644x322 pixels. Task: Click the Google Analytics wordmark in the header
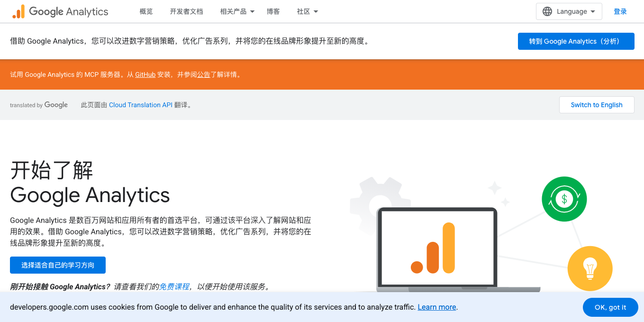point(68,11)
